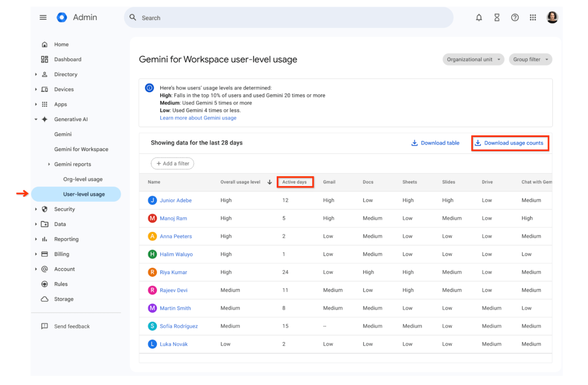Open the help question mark icon
588x385 pixels.
[515, 18]
